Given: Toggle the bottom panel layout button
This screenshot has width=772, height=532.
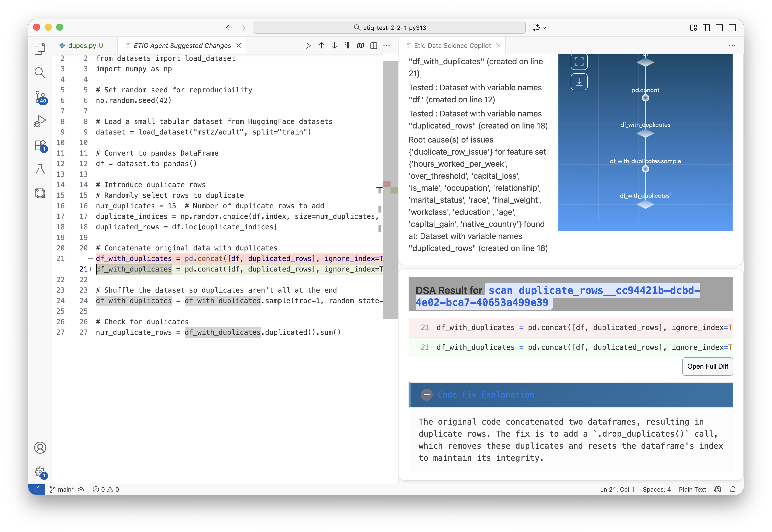Looking at the screenshot, I should coord(719,28).
